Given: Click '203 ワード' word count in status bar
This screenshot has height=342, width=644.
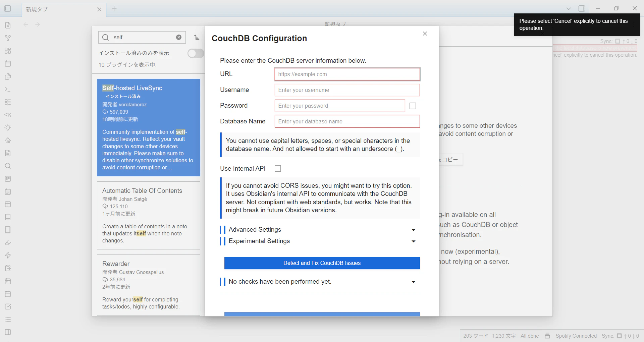Looking at the screenshot, I should pos(476,336).
